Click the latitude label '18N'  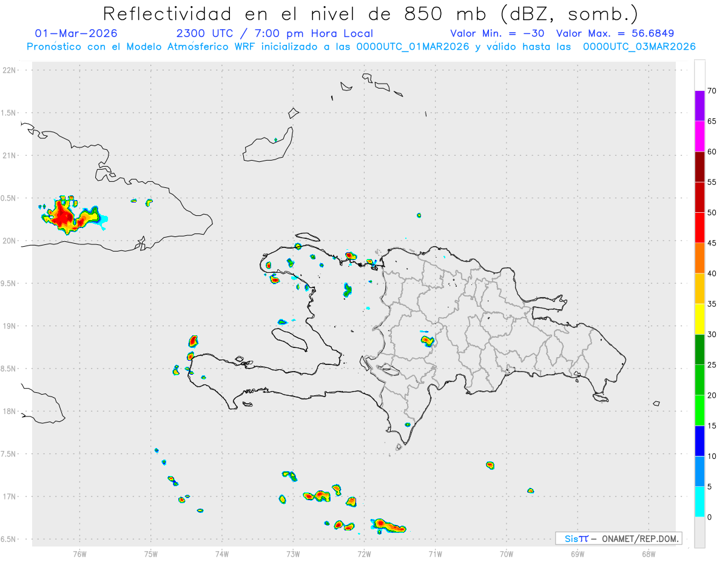click(x=9, y=412)
